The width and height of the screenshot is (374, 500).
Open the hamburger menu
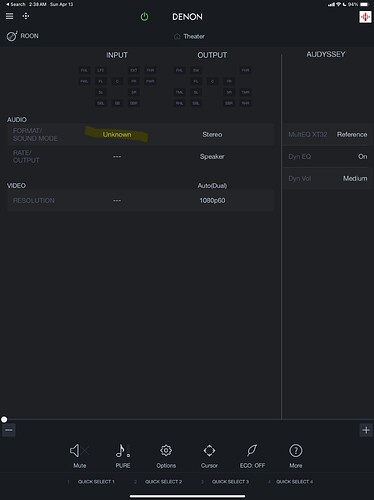point(9,16)
